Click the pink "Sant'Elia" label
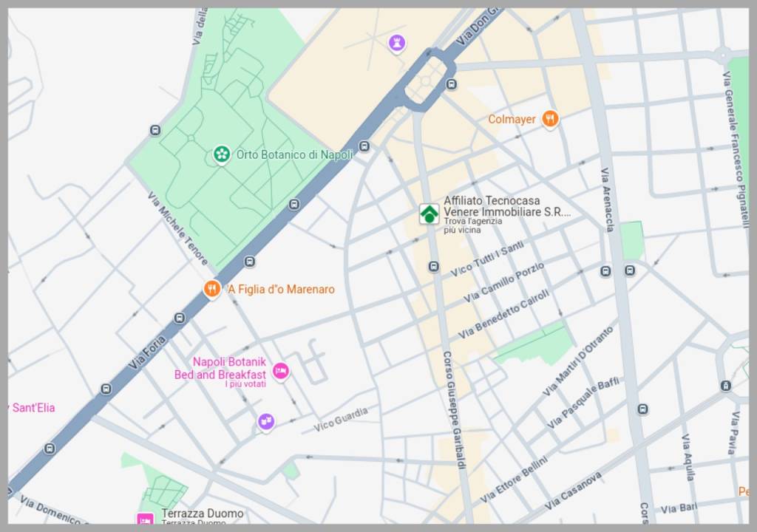757x532 pixels. coord(33,408)
